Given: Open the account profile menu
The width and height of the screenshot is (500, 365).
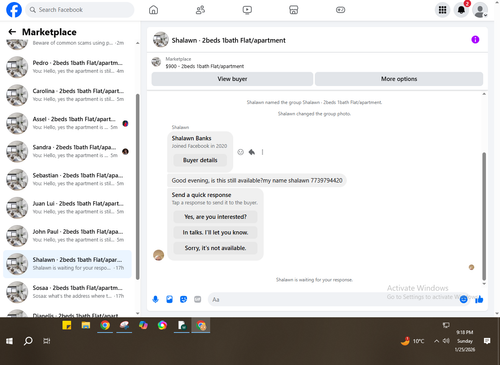Looking at the screenshot, I should coord(480,10).
